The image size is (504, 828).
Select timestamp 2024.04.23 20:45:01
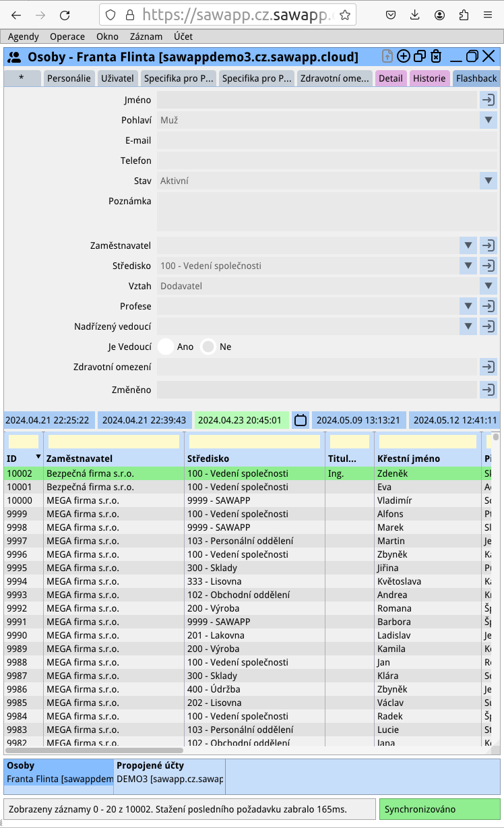[242, 420]
